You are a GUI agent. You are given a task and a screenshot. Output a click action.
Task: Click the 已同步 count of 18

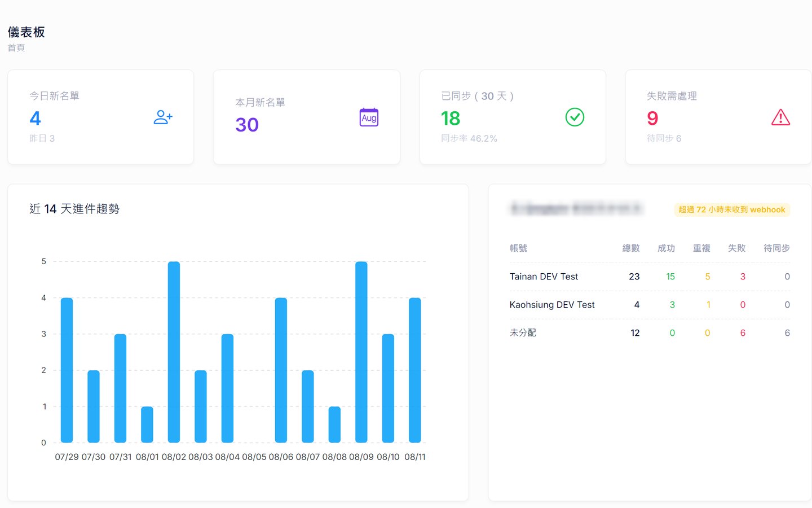451,118
